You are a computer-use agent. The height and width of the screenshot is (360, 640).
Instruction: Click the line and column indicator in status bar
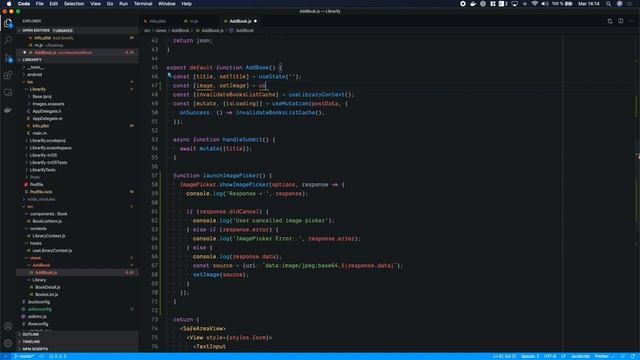(x=504, y=356)
